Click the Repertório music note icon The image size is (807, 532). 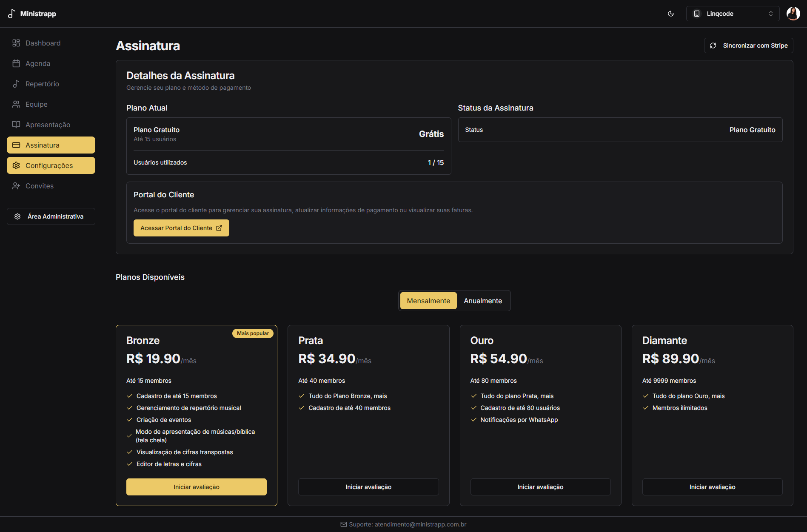coord(16,84)
